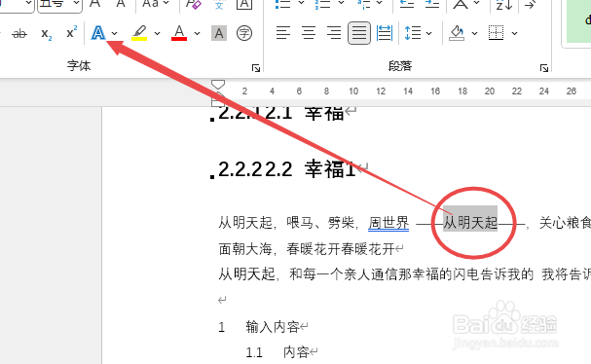Align paragraph text to the left
The height and width of the screenshot is (364, 591).
pos(283,33)
